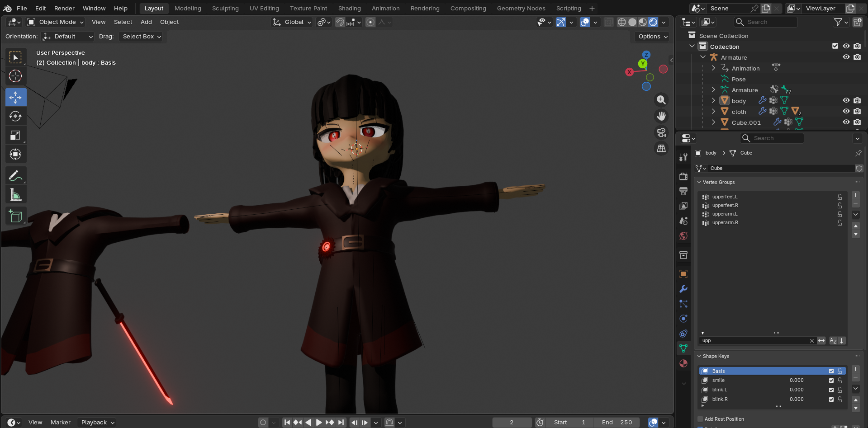Open the Render properties tab
The width and height of the screenshot is (868, 428).
(683, 176)
